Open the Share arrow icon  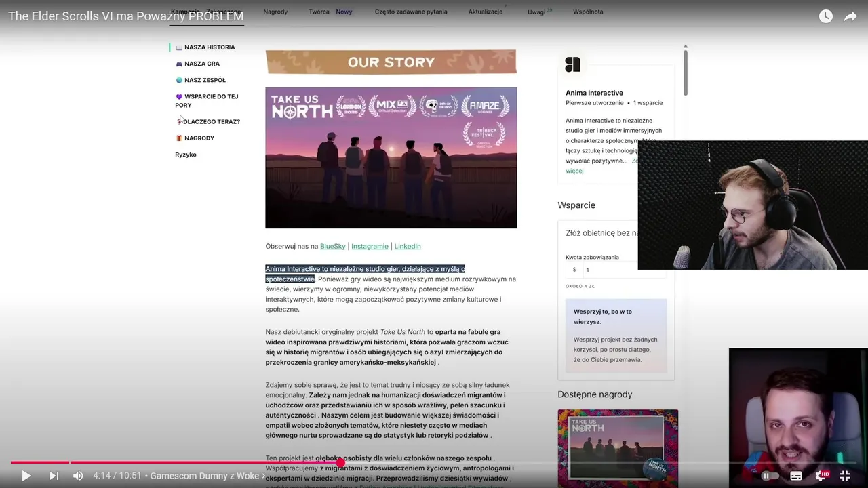[x=850, y=16]
